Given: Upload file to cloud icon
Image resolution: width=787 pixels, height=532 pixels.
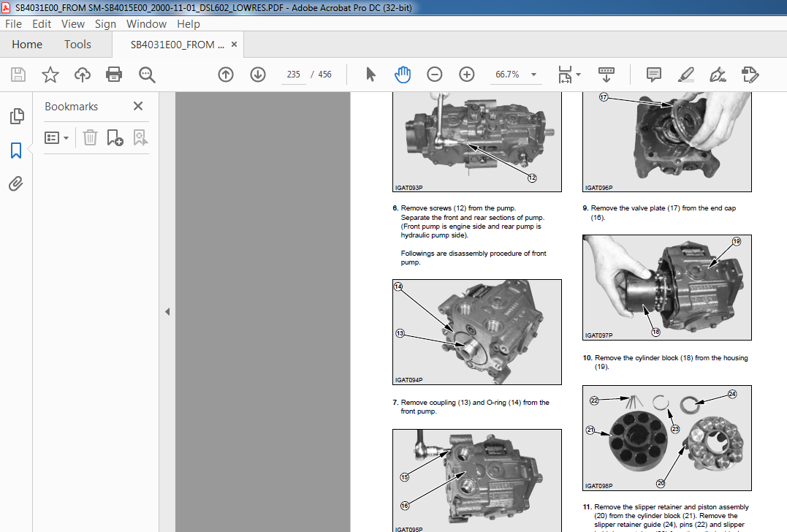Looking at the screenshot, I should [83, 75].
